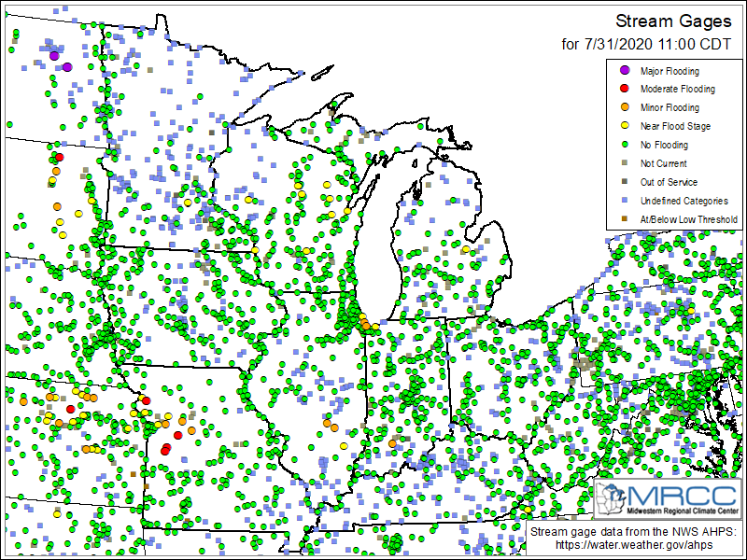This screenshot has width=747, height=560.
Task: Click the northernmost red Moderate Flooding gage marker
Action: (59, 157)
